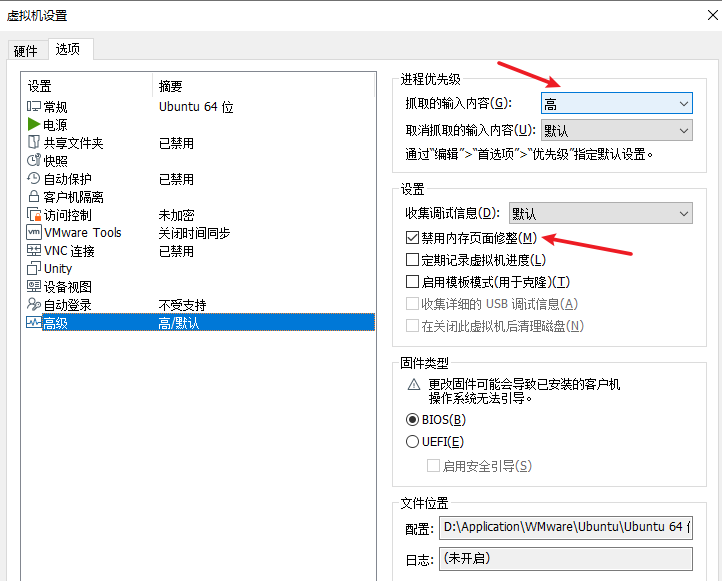The height and width of the screenshot is (581, 722).
Task: Click the 设备视图 monitor icon
Action: point(34,286)
